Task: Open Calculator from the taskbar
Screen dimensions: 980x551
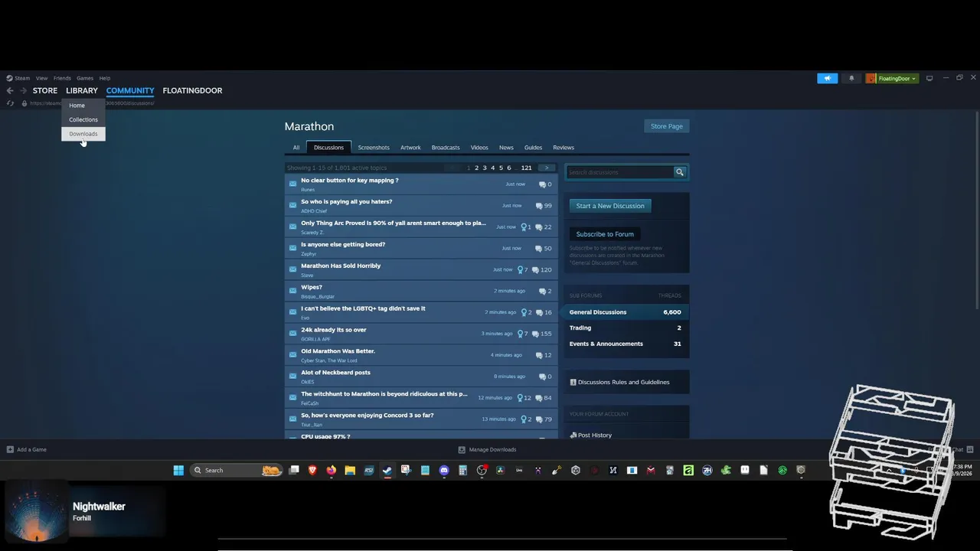Action: point(462,470)
